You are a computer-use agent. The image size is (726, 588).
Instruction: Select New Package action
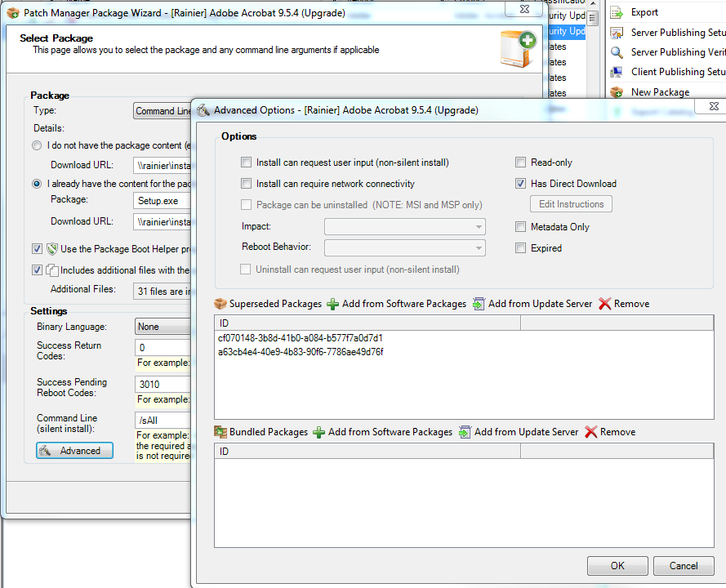pyautogui.click(x=660, y=92)
